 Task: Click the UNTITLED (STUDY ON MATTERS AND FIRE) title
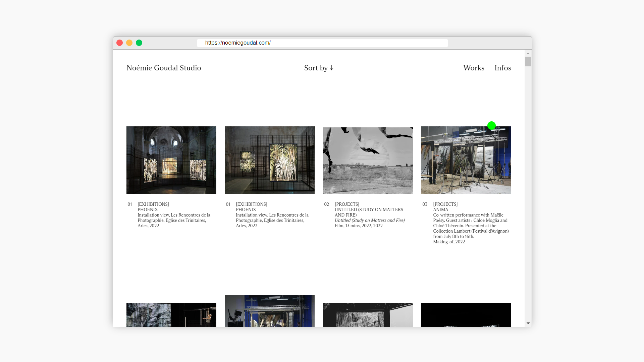point(369,212)
